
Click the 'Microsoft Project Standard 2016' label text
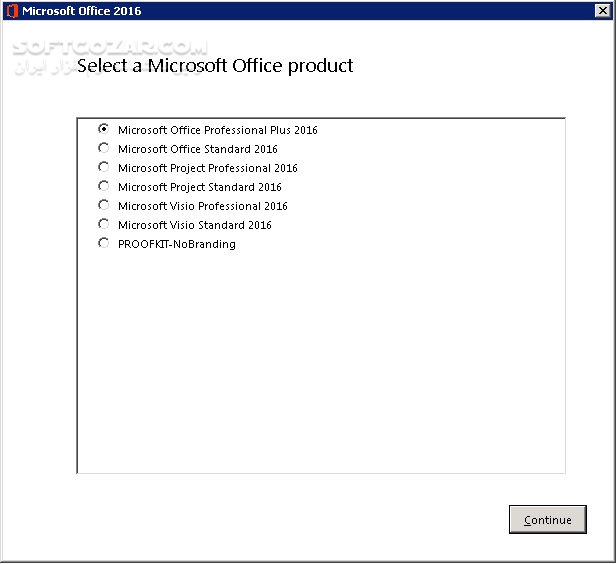[x=200, y=187]
